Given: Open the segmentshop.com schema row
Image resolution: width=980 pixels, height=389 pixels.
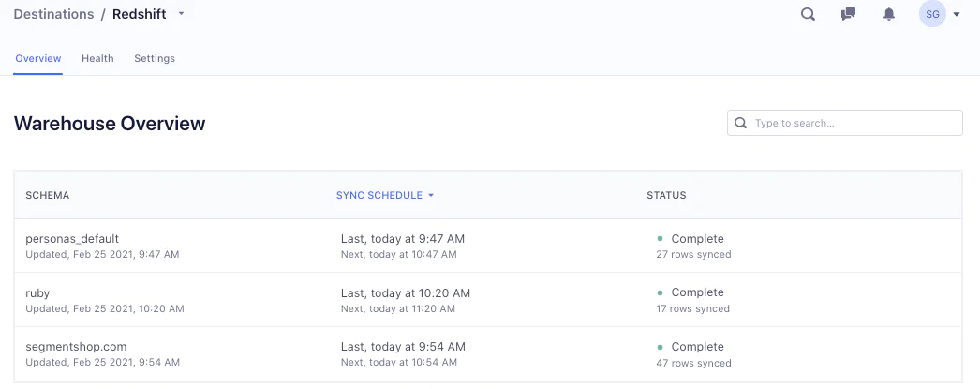Looking at the screenshot, I should (76, 347).
